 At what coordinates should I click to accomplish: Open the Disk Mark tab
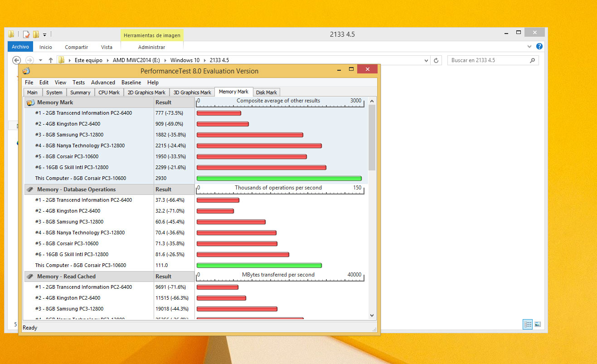coord(266,92)
